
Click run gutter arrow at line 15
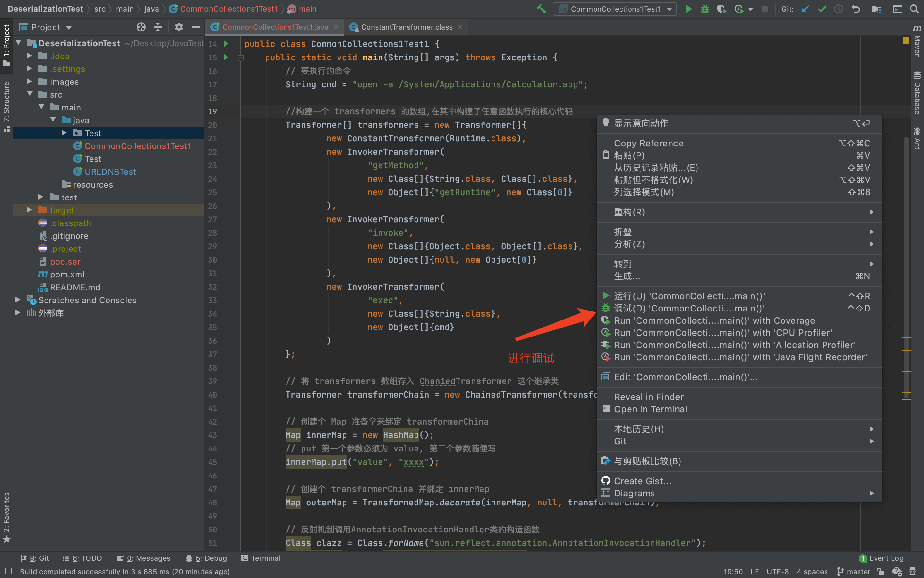[226, 57]
